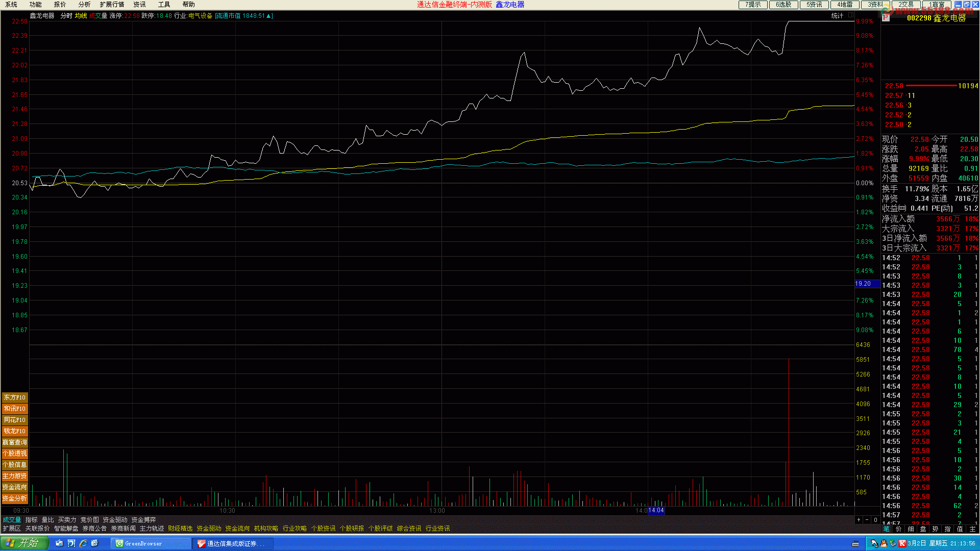Open the 资金分析 sidebar button
Image resolution: width=980 pixels, height=551 pixels.
click(15, 498)
